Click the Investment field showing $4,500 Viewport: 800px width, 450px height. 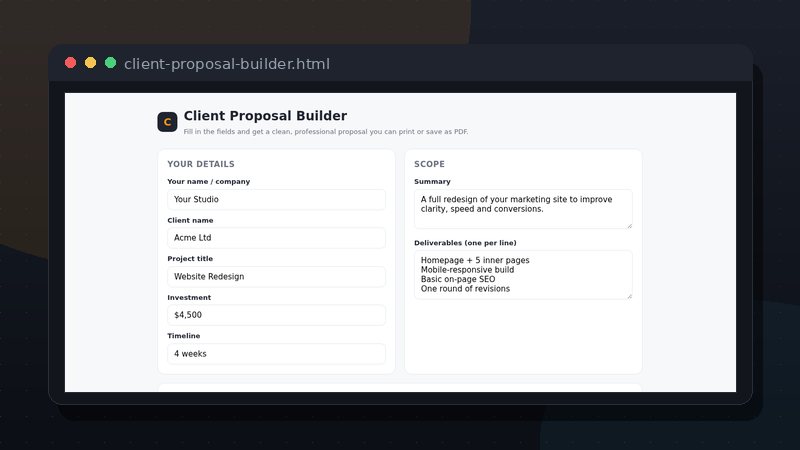click(x=277, y=315)
